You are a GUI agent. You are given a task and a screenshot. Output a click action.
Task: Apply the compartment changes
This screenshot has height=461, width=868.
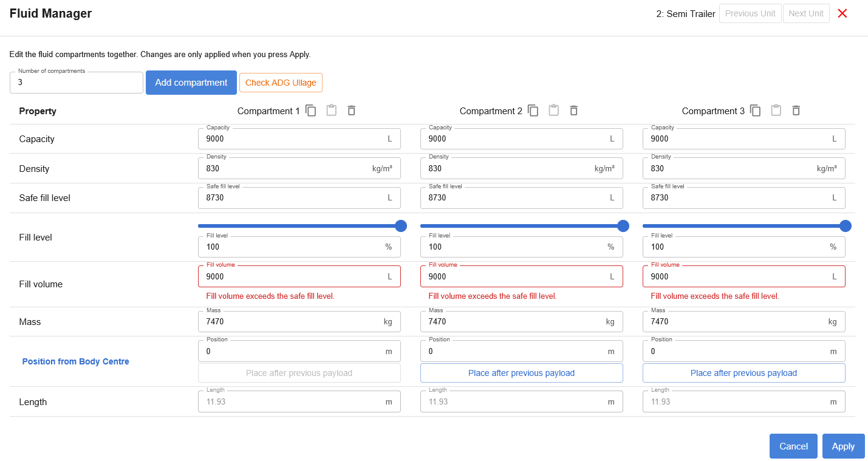(843, 446)
